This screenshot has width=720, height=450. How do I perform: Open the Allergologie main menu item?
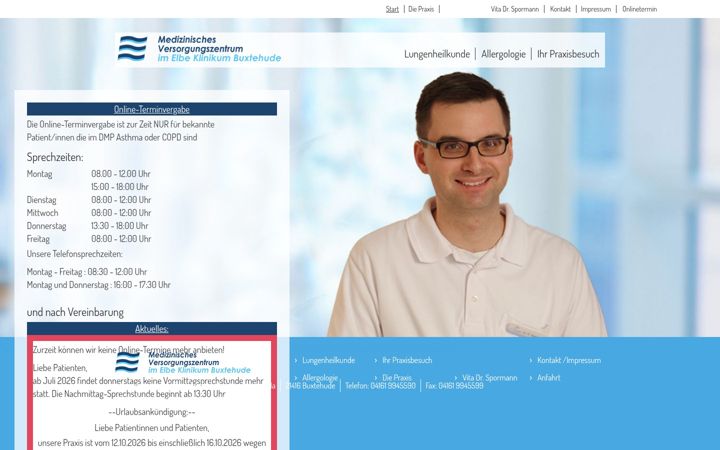point(503,54)
